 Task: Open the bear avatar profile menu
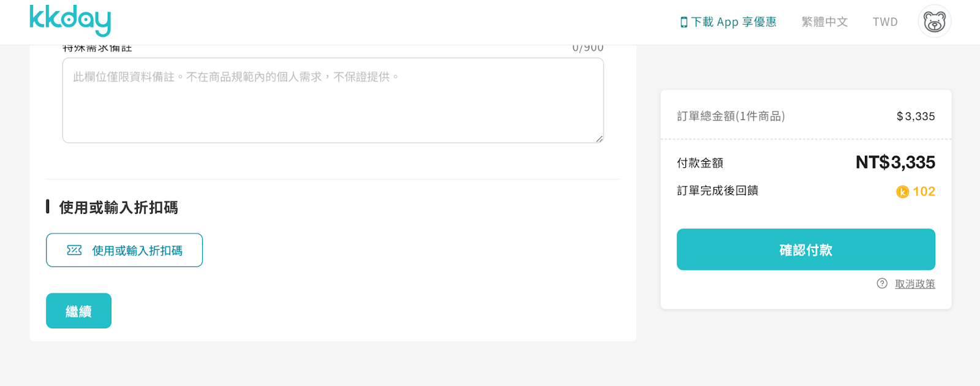point(934,22)
